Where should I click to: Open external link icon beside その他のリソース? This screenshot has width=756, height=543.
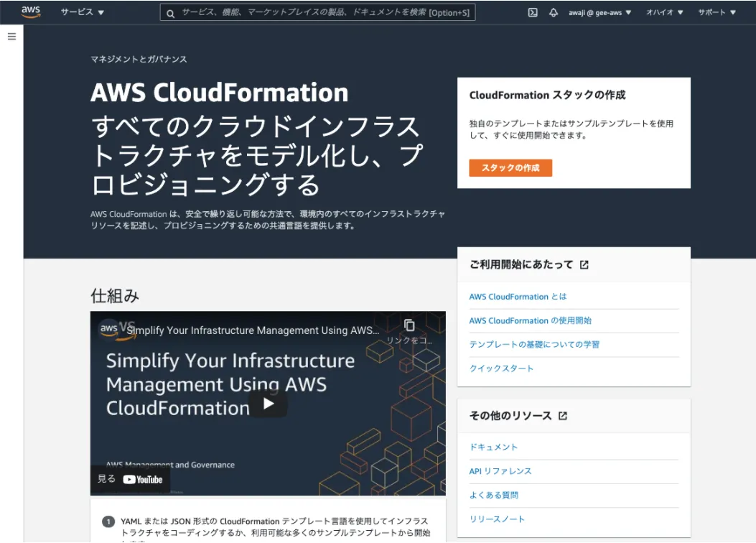point(563,416)
